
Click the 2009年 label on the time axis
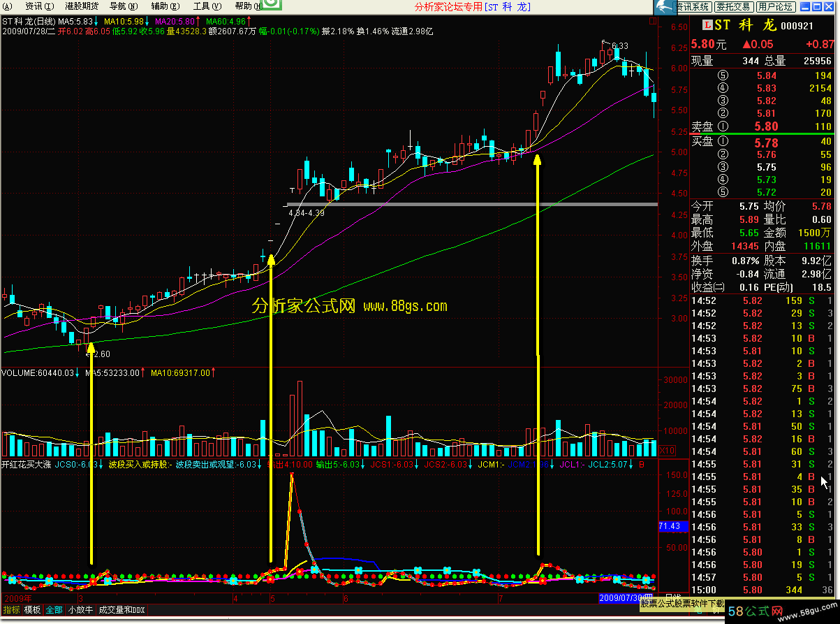click(x=18, y=599)
